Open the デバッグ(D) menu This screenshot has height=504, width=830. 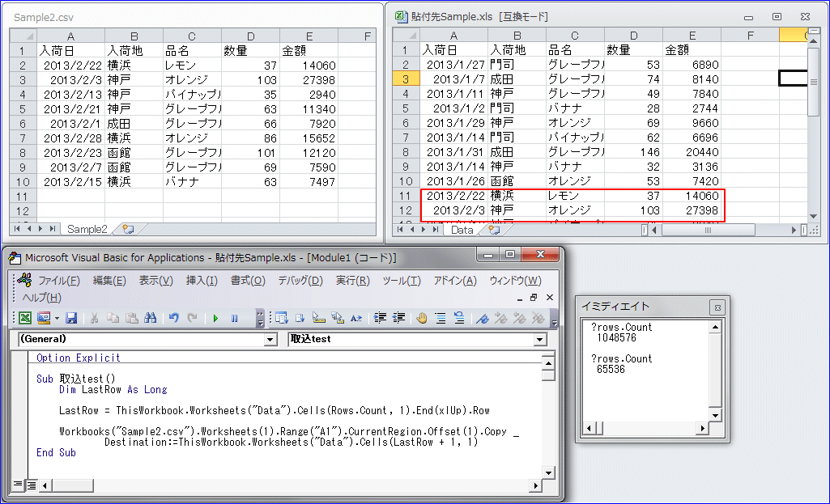click(x=300, y=281)
